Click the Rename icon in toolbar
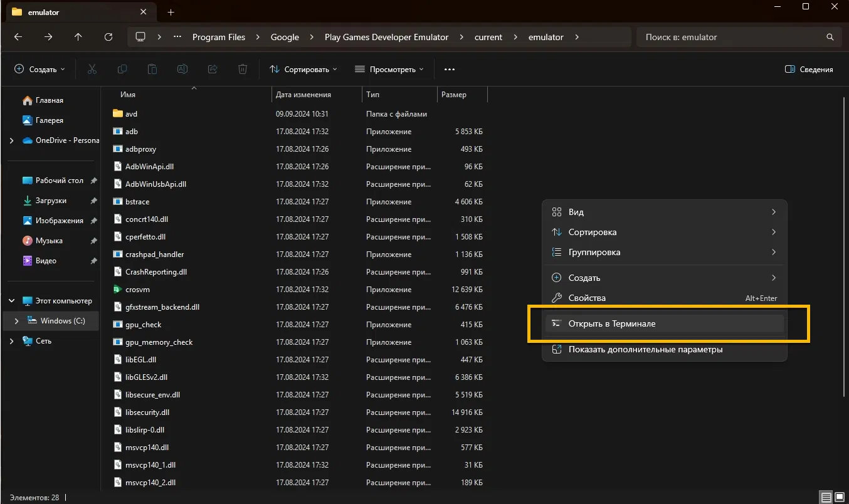The image size is (849, 504). click(182, 70)
